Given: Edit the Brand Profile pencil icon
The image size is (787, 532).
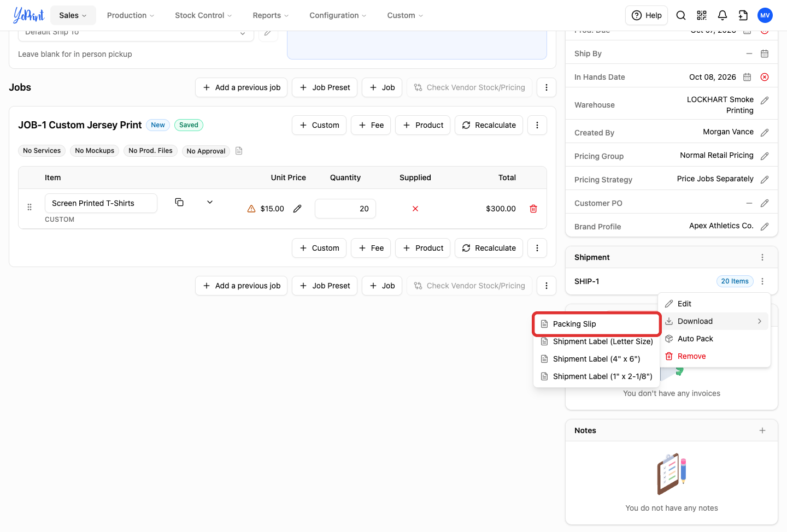Looking at the screenshot, I should tap(765, 227).
